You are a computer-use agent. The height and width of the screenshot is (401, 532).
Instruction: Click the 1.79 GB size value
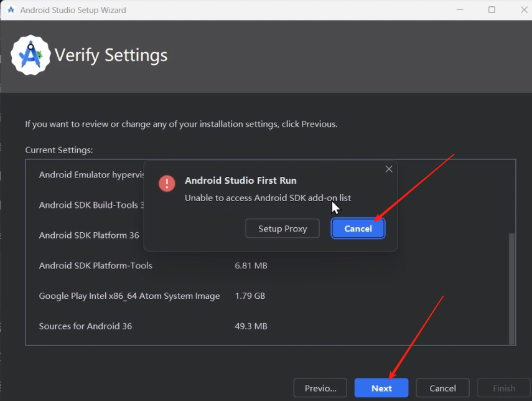point(250,296)
